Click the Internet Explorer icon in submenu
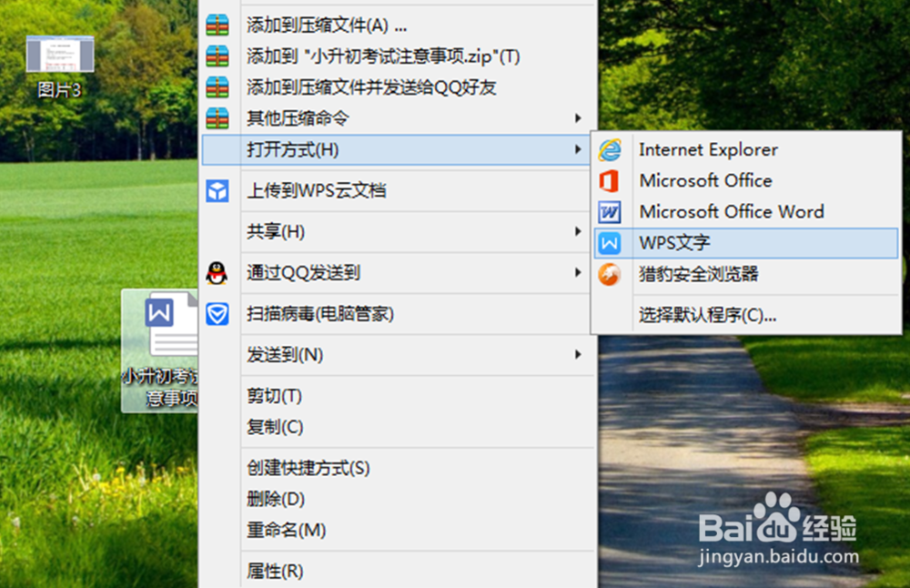910x588 pixels. (610, 150)
